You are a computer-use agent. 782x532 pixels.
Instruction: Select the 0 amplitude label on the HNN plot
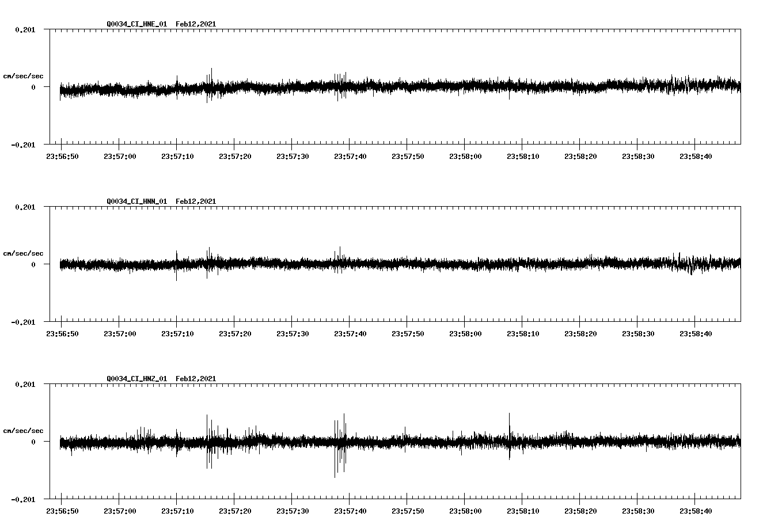tap(33, 265)
